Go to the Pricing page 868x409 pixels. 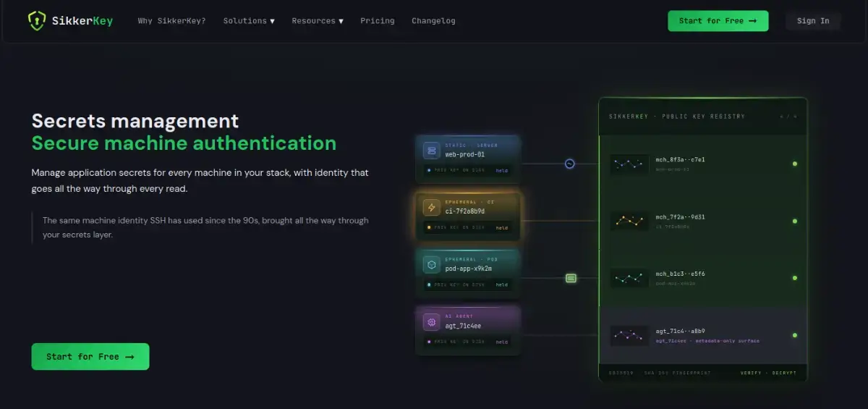(378, 21)
